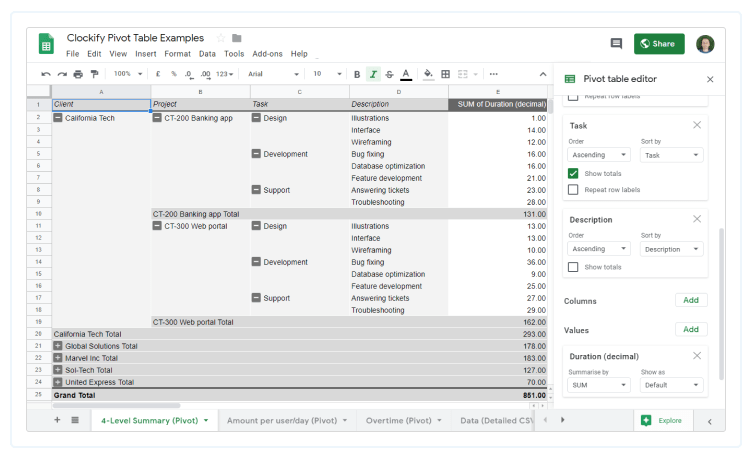Open Description Sort by dropdown
Screen dimensions: 752x458
pos(671,249)
